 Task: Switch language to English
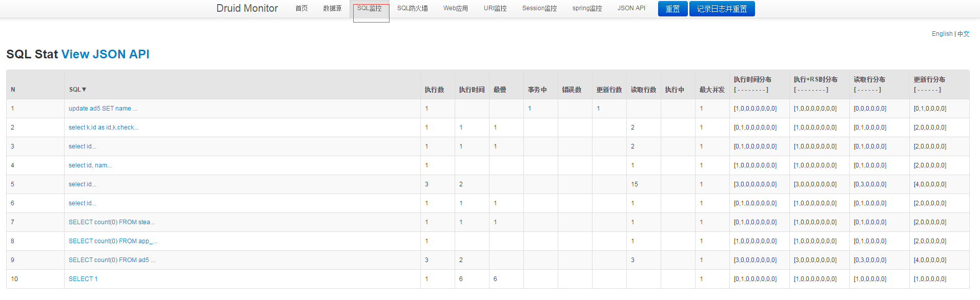(x=942, y=34)
